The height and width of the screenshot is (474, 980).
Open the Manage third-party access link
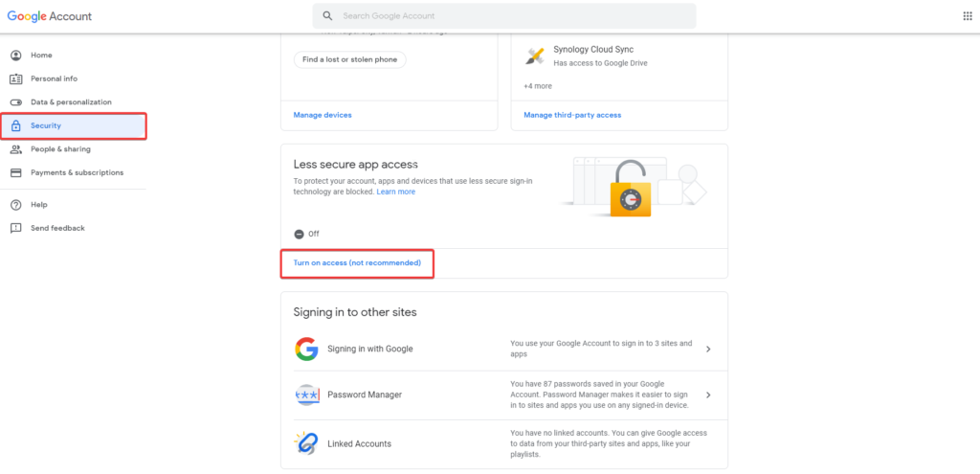(572, 115)
